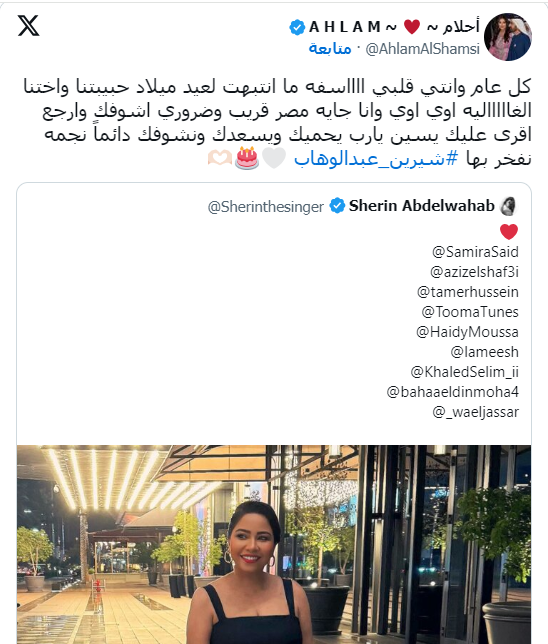Click Ahlam's blue verified badge
548x644 pixels.
[297, 28]
